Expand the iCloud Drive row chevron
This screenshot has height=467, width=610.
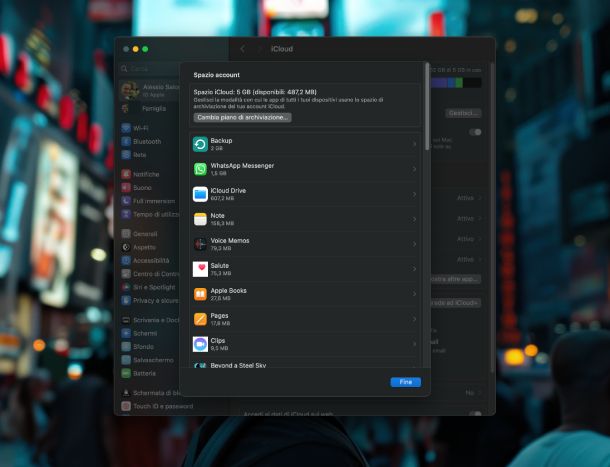(x=414, y=194)
